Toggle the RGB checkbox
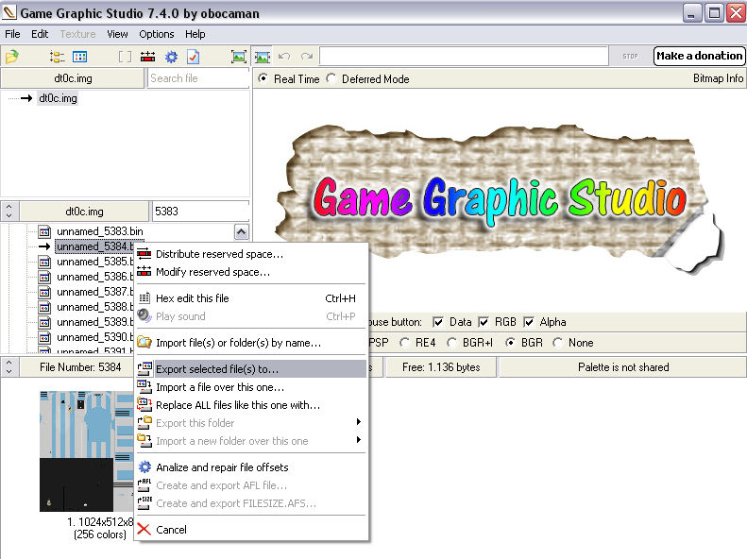The height and width of the screenshot is (560, 747). pos(484,322)
